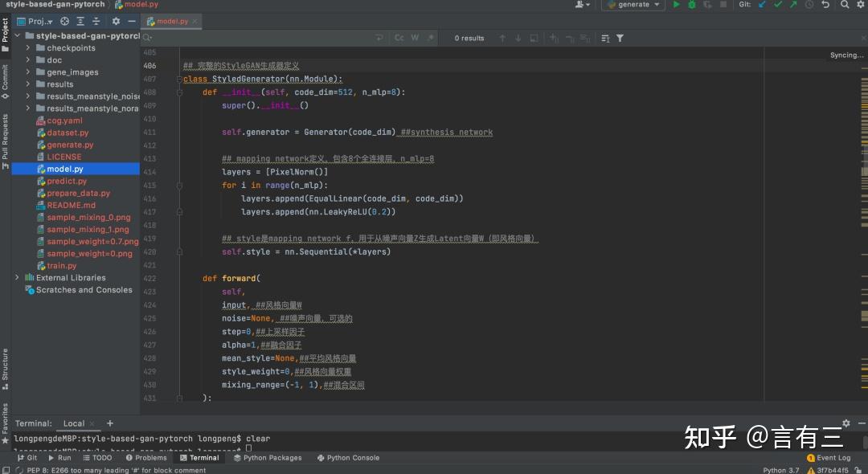Push commits using the Git push arrow
This screenshot has width=868, height=474.
click(792, 5)
